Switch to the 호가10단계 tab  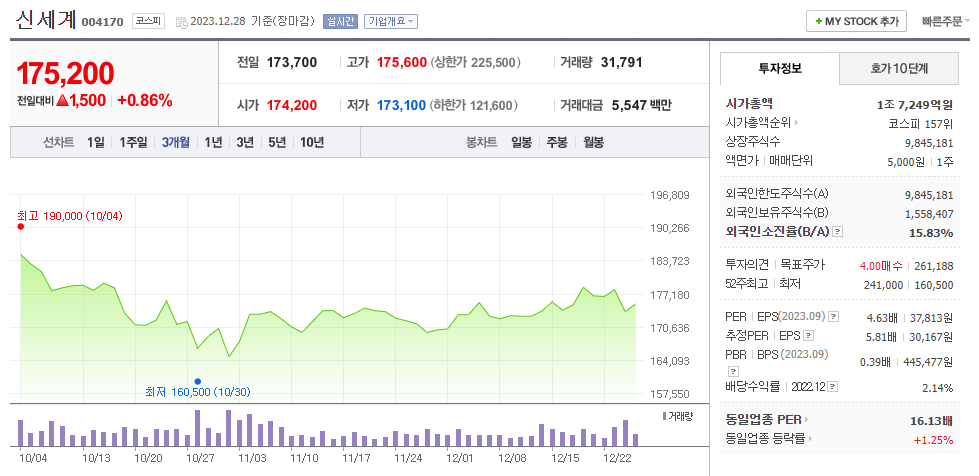[899, 69]
